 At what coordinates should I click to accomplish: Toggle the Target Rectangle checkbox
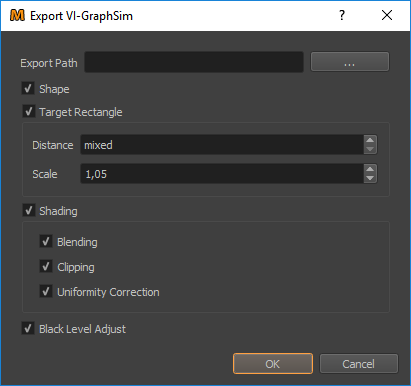tap(29, 111)
